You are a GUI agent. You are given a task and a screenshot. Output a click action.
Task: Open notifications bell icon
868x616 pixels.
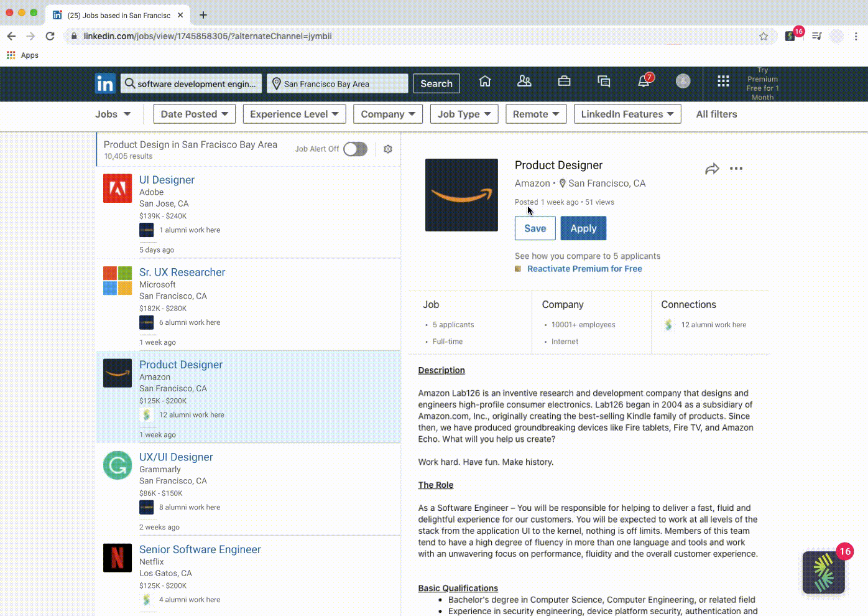coord(644,82)
